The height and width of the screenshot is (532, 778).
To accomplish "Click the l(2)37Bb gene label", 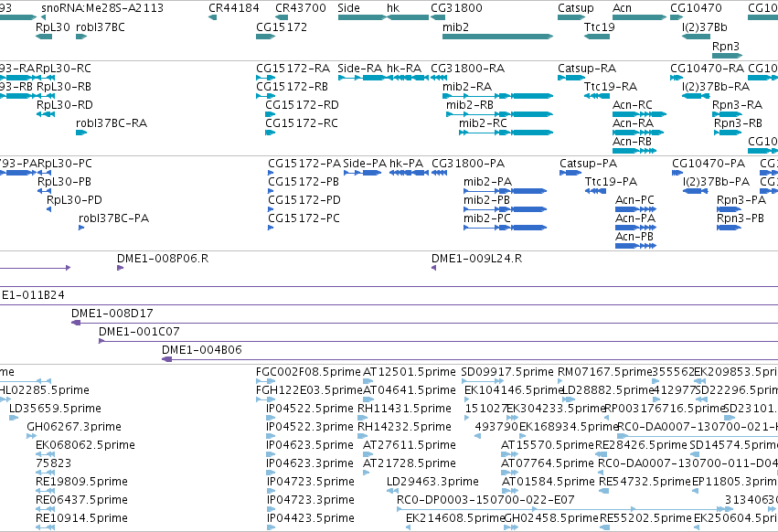I will pos(705,27).
